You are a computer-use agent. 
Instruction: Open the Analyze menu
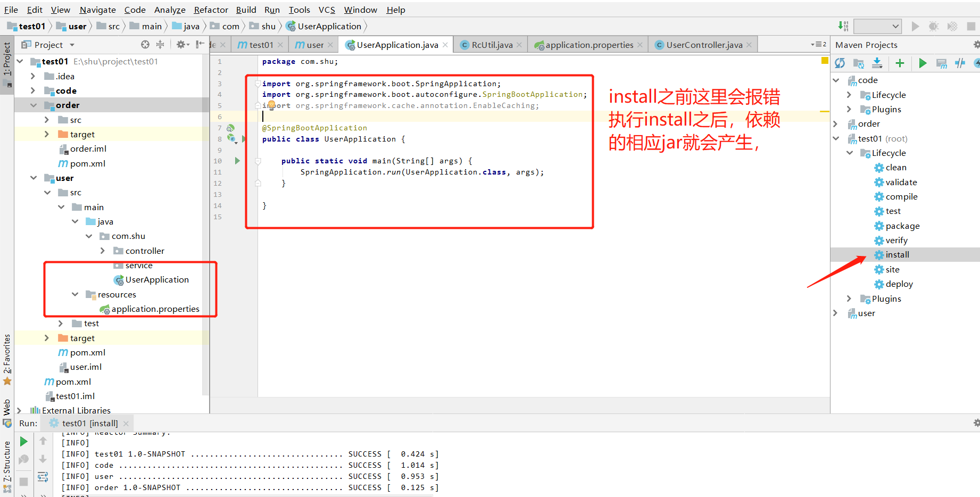[x=170, y=10]
